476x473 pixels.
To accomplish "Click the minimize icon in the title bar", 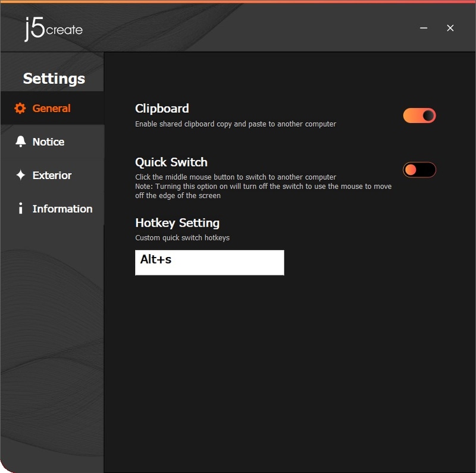I will coord(423,27).
